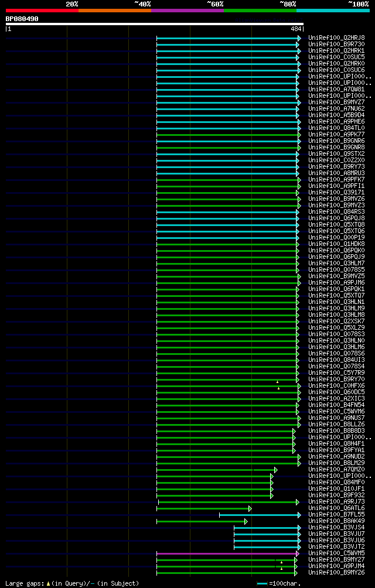Viewport: 375px width, 588px height.
Task: Select label UniRef100_Q078S5
Action: pos(336,269)
